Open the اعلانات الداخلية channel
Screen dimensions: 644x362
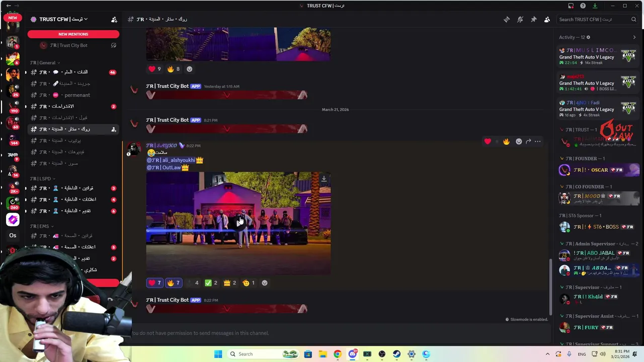(x=73, y=199)
